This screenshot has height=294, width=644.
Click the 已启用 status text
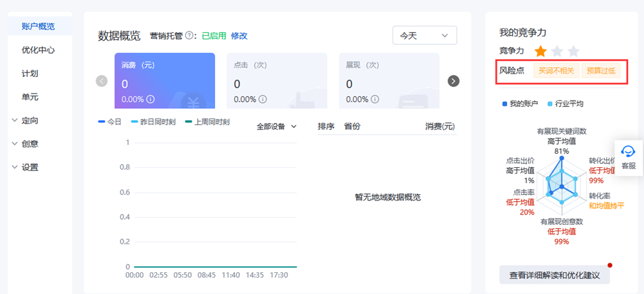coord(214,36)
